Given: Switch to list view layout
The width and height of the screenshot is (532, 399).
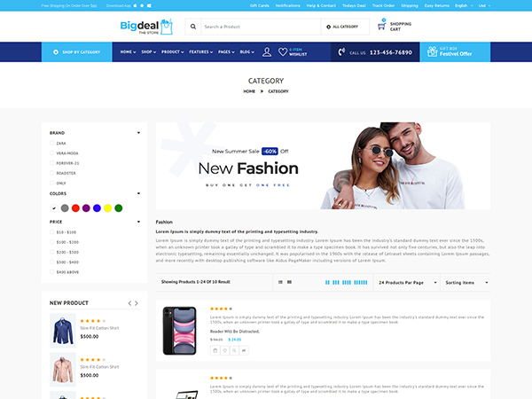Looking at the screenshot, I should [x=279, y=282].
